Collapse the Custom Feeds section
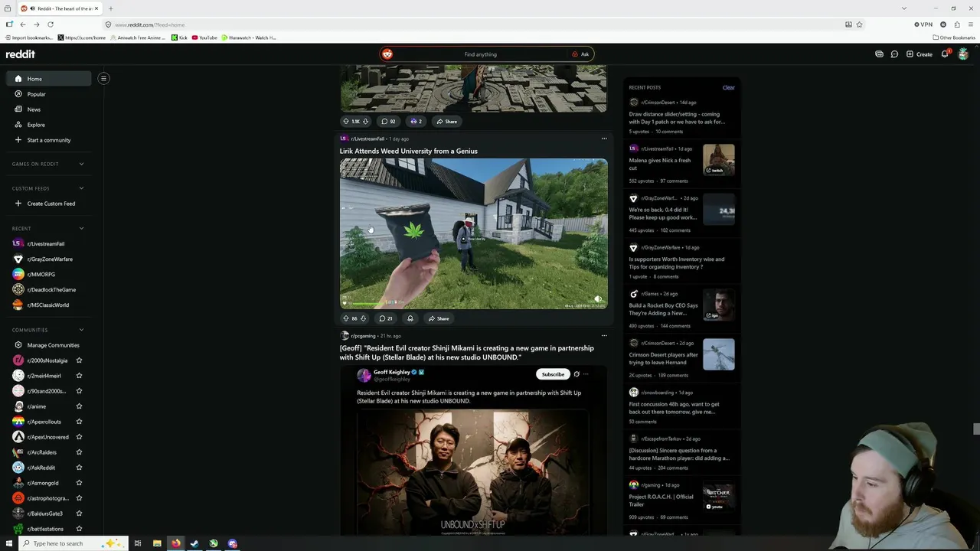 (81, 188)
